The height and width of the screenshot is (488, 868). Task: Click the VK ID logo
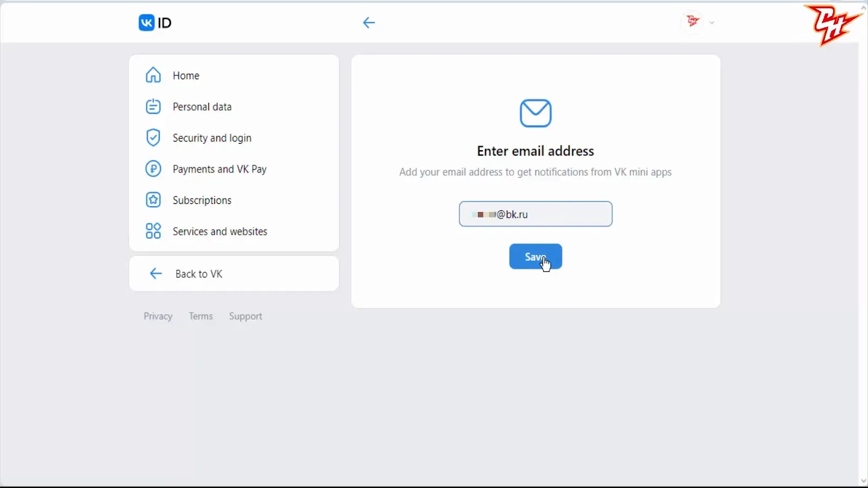click(155, 23)
